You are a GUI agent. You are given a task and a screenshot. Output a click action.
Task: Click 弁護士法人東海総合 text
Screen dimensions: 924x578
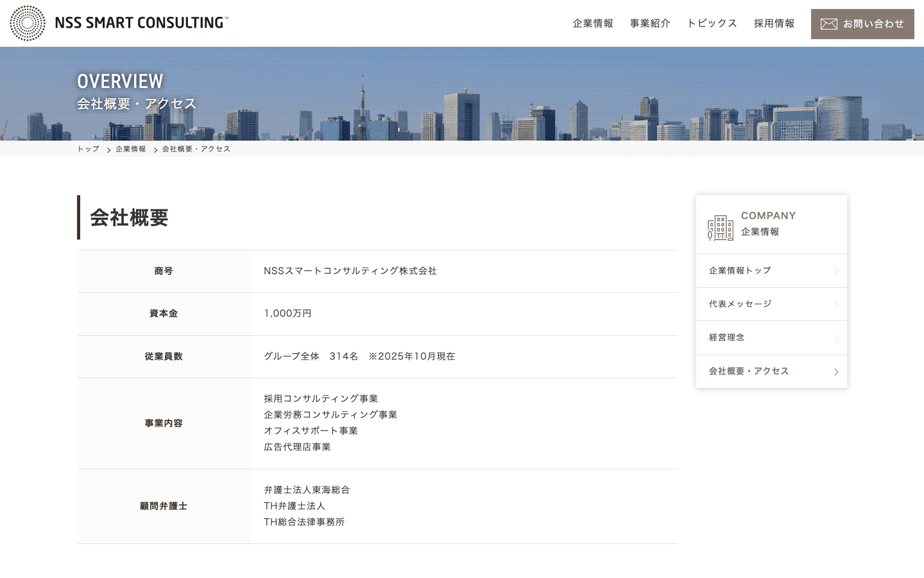(x=307, y=490)
